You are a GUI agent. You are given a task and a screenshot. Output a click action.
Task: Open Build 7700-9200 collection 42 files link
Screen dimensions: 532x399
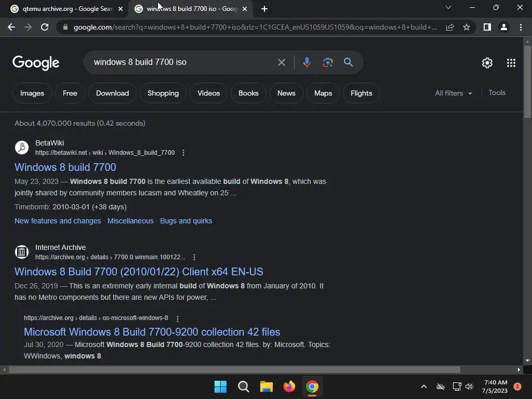click(152, 332)
